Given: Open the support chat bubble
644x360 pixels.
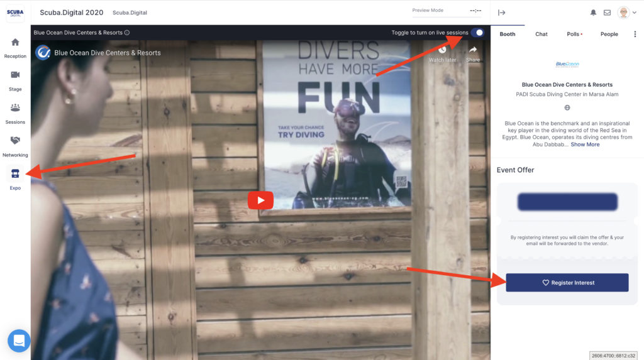Looking at the screenshot, I should (x=19, y=341).
